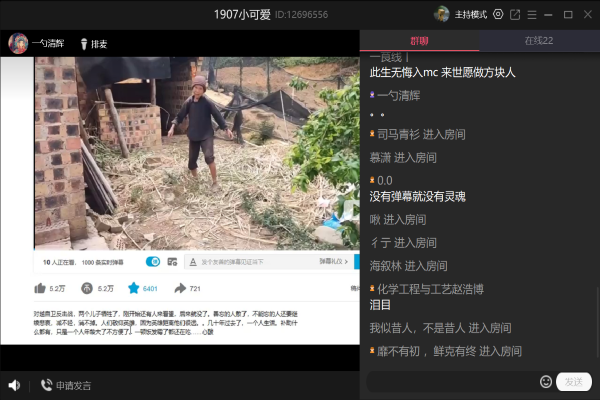Click 申请发言 to request speaking

(x=66, y=385)
